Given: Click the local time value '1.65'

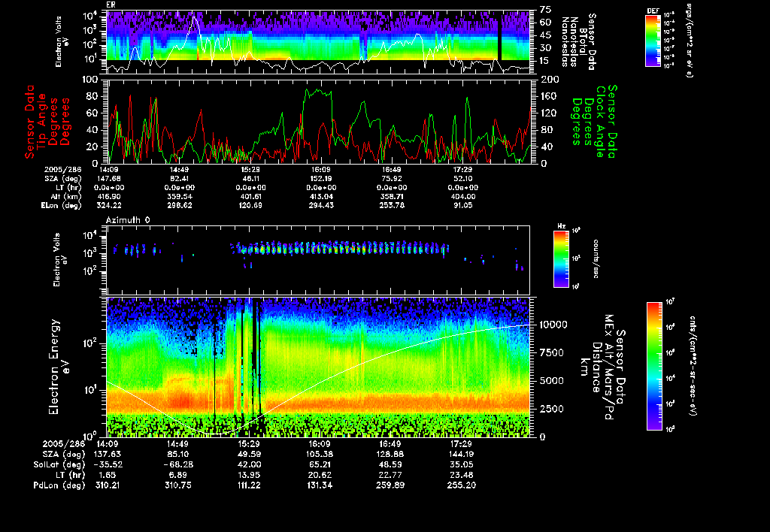Looking at the screenshot, I should [107, 475].
